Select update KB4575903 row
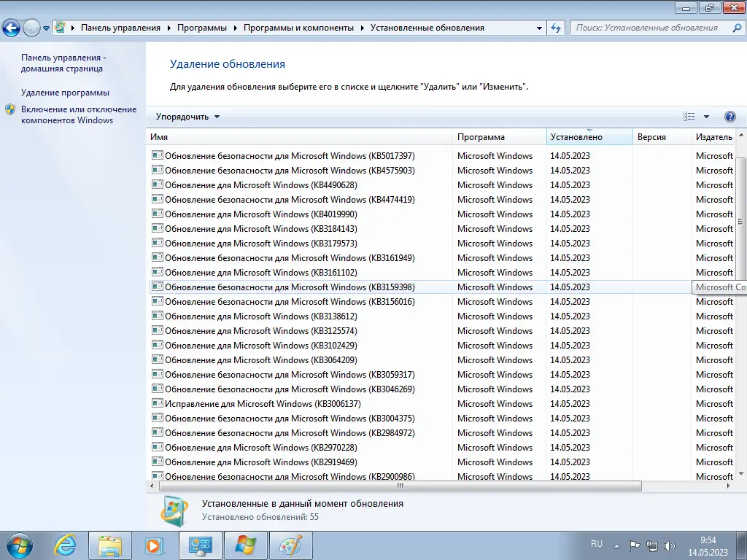 [x=441, y=171]
